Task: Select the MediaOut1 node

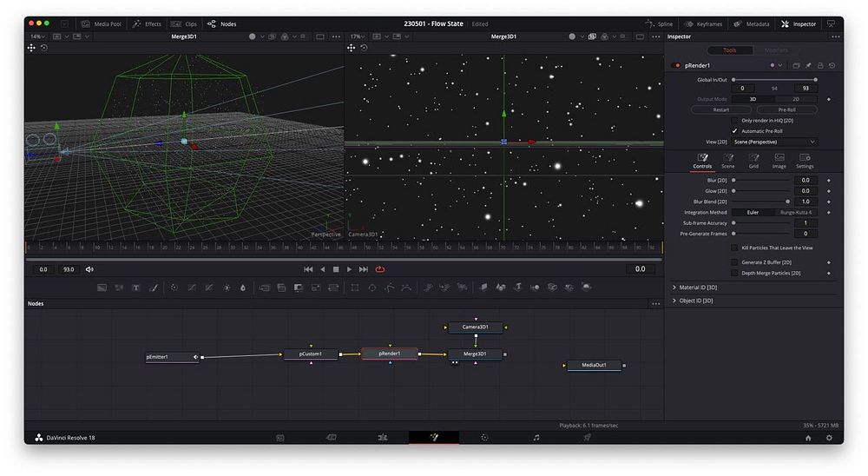Action: pyautogui.click(x=594, y=365)
